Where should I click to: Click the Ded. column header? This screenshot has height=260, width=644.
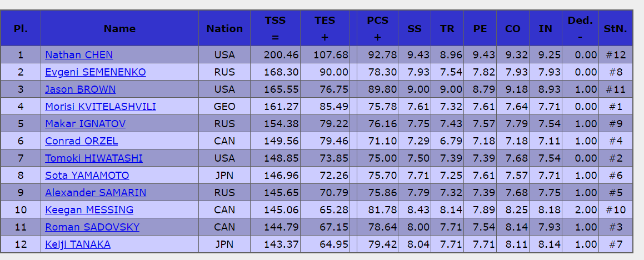click(x=580, y=28)
